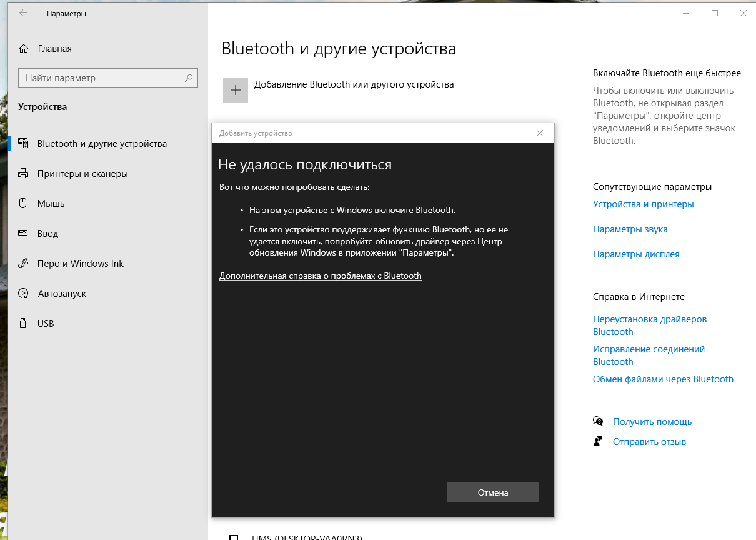Click the Отправить отзыв feedback icon
Image resolution: width=756 pixels, height=540 pixels.
[x=598, y=442]
